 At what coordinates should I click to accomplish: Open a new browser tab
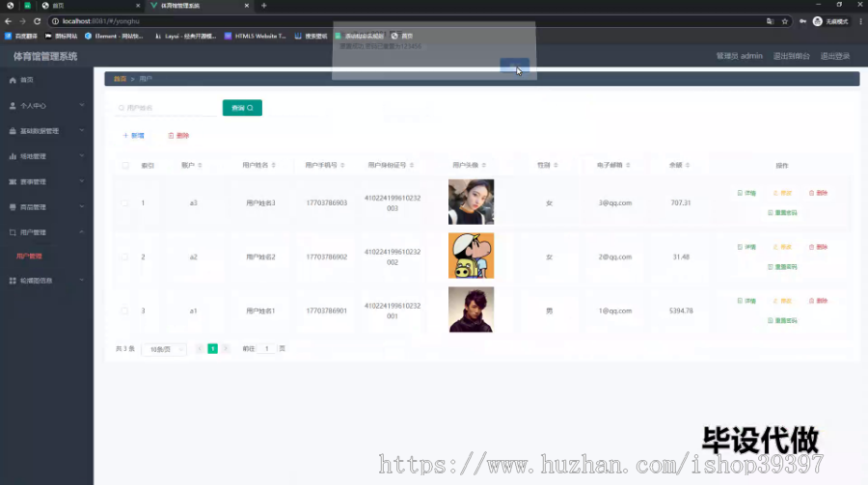[x=264, y=6]
